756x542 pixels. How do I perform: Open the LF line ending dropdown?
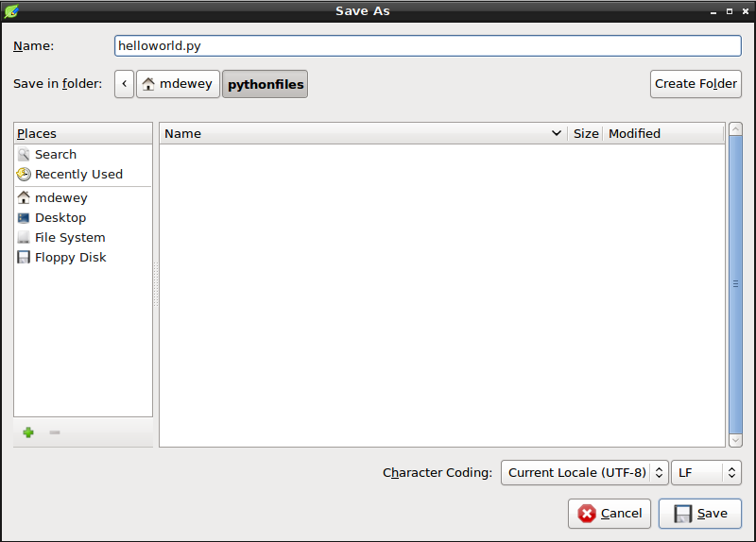[706, 473]
